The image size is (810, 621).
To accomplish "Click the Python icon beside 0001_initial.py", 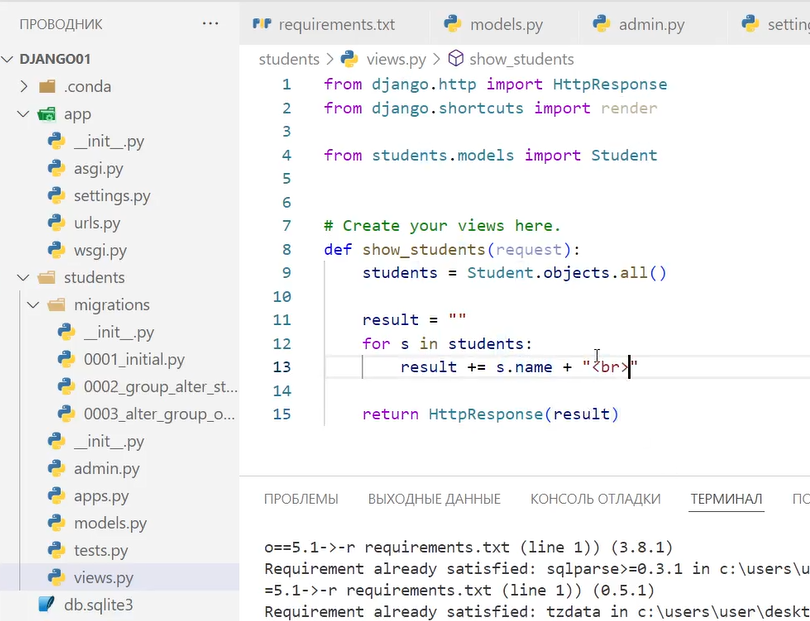I will [x=67, y=360].
